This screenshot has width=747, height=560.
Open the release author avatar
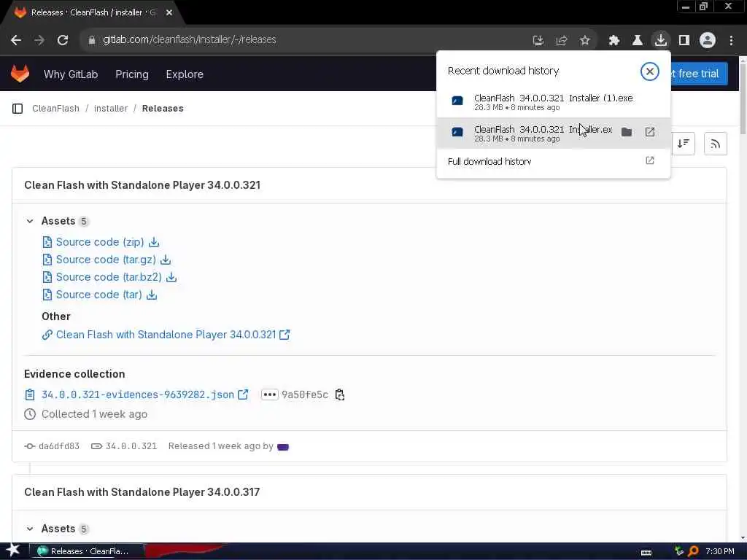click(282, 447)
